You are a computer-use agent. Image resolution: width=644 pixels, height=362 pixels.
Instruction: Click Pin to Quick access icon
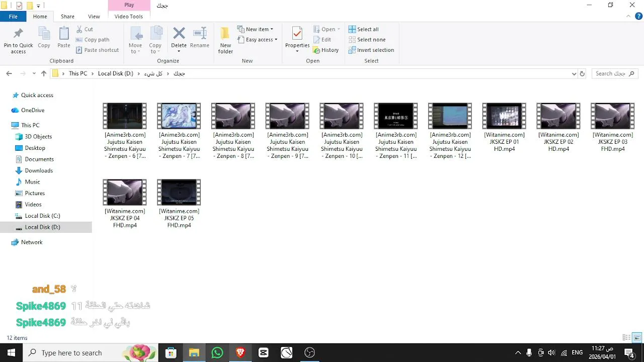18,34
